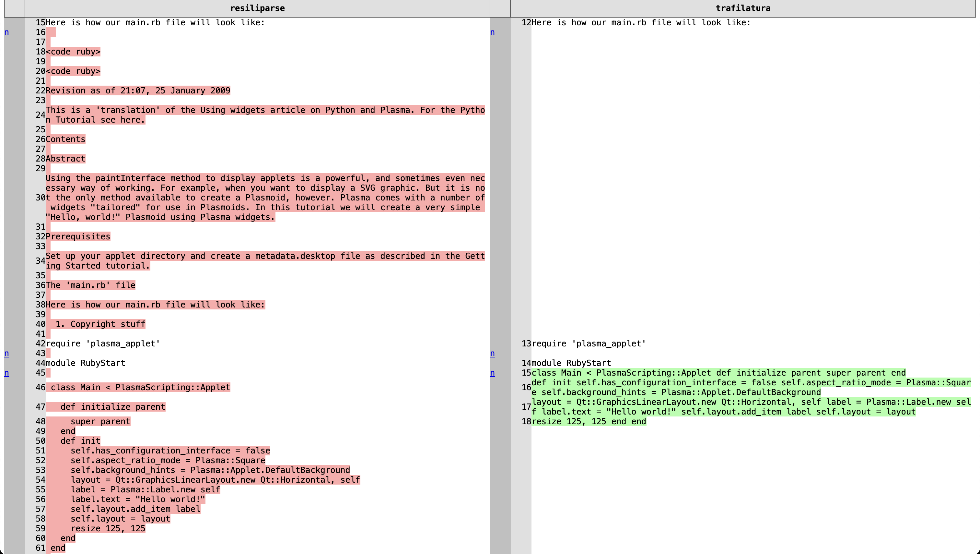Viewport: 980px width, 554px height.
Task: Click '1. Copyright stuff' in resiliparse
Action: point(100,324)
